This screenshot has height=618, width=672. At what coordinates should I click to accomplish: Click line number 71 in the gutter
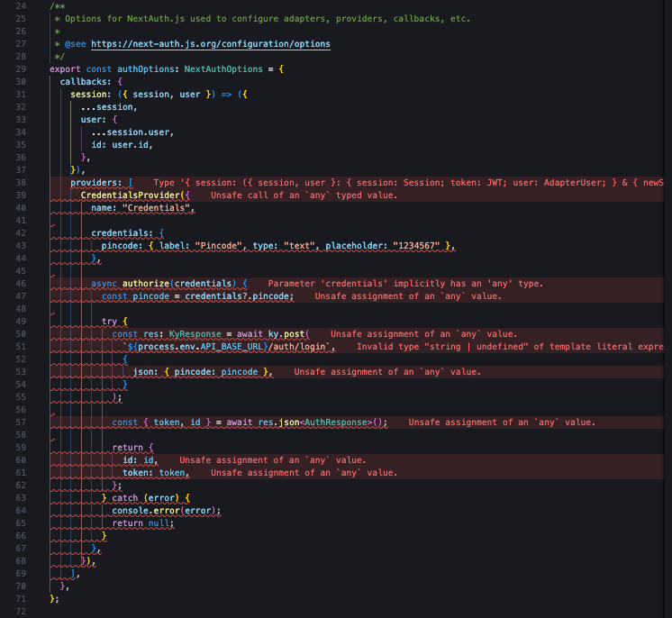point(21,599)
